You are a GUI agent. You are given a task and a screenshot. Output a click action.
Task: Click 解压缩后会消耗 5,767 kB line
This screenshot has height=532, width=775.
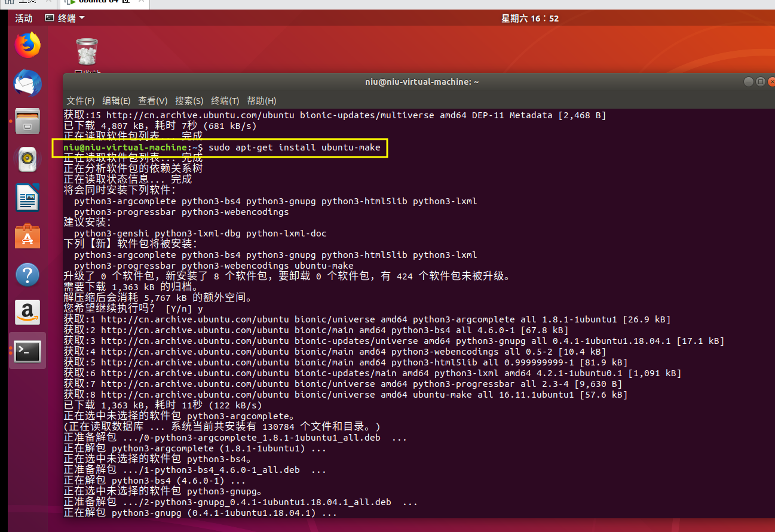(x=158, y=298)
